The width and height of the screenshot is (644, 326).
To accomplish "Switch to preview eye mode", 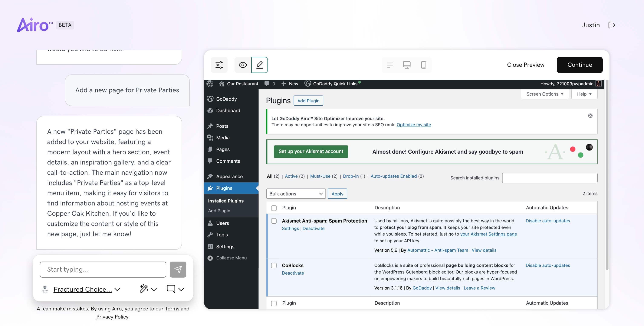I will pos(242,65).
